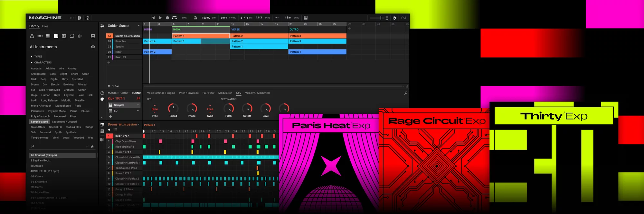Screen dimensions: 644x214
Task: Toggle the loop button in transport
Action: [x=175, y=18]
